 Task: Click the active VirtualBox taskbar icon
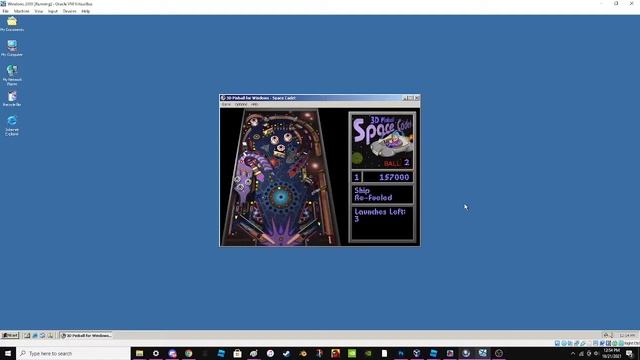coord(482,353)
